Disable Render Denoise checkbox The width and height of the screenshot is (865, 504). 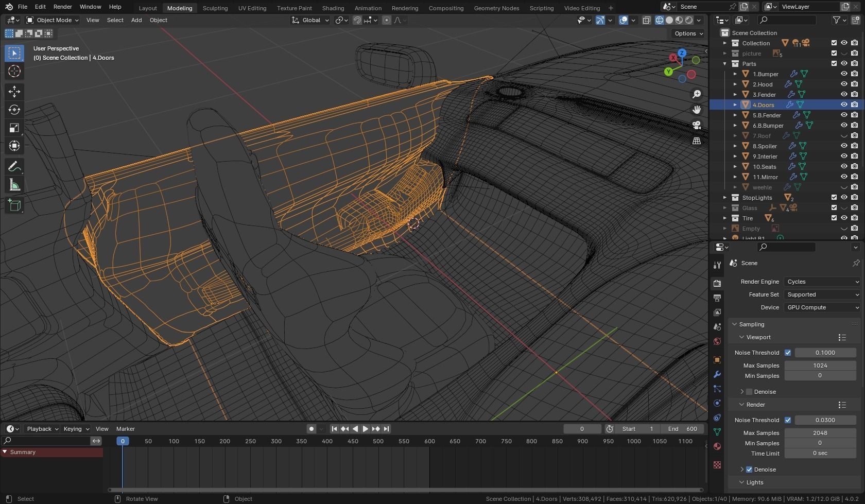point(749,470)
